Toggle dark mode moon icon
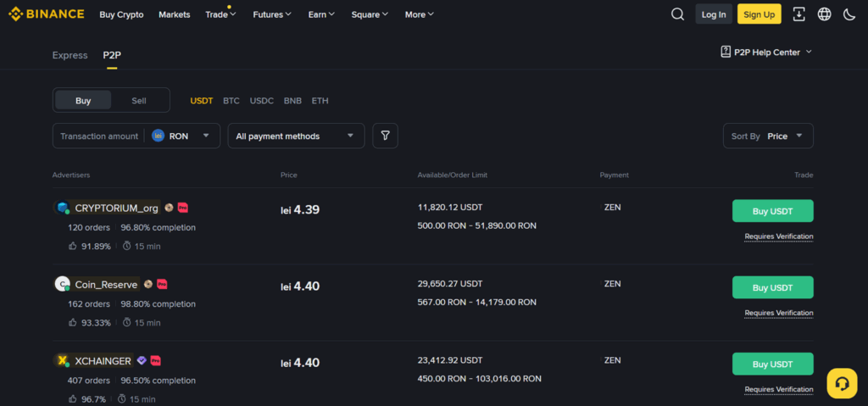Image resolution: width=868 pixels, height=406 pixels. [x=849, y=14]
